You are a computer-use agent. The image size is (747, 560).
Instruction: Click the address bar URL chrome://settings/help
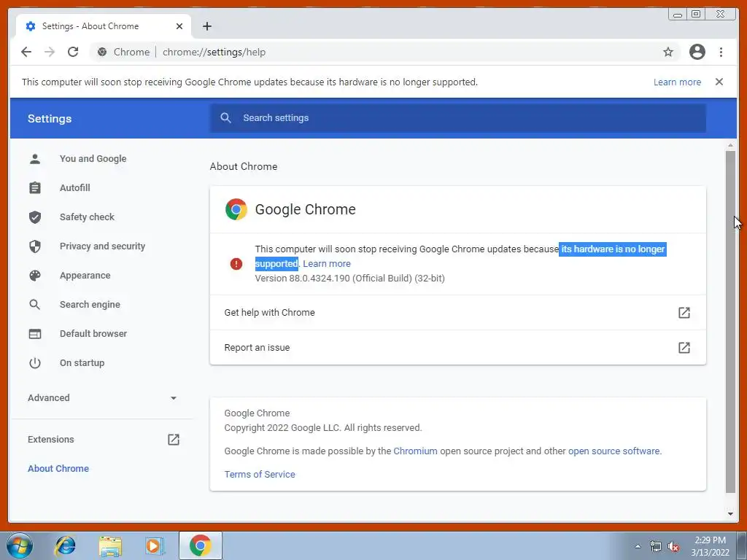(x=214, y=52)
